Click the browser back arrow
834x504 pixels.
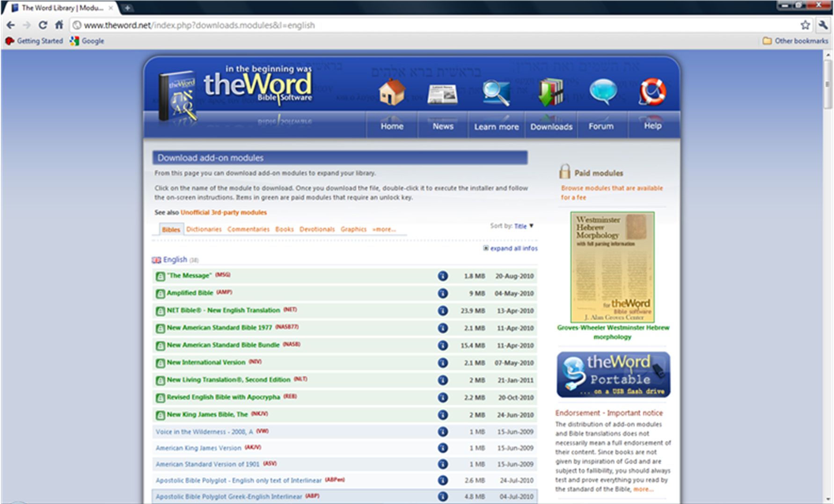[x=11, y=25]
